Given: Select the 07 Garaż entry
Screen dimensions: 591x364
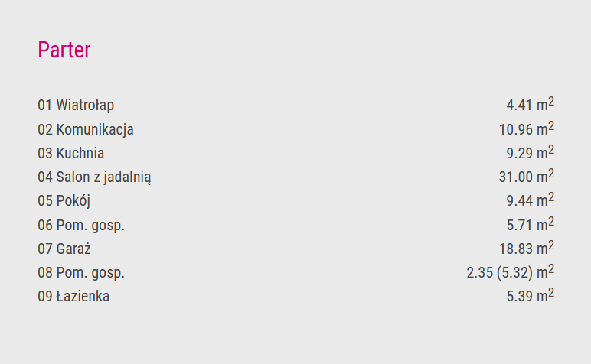Looking at the screenshot, I should pyautogui.click(x=64, y=249).
